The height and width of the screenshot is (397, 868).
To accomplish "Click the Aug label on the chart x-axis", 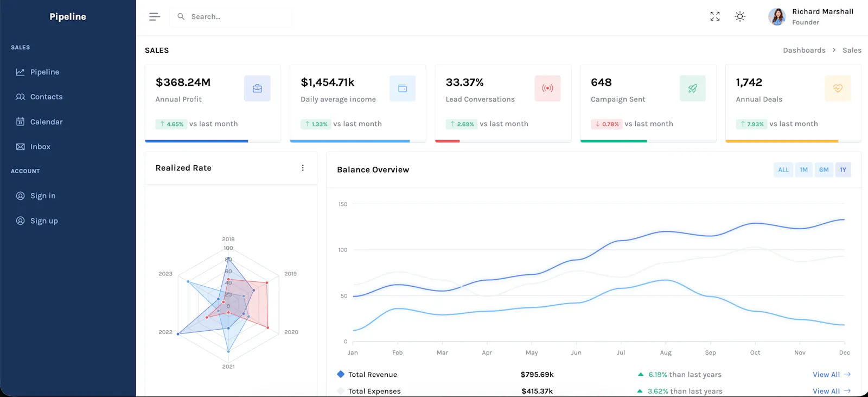I will [666, 353].
